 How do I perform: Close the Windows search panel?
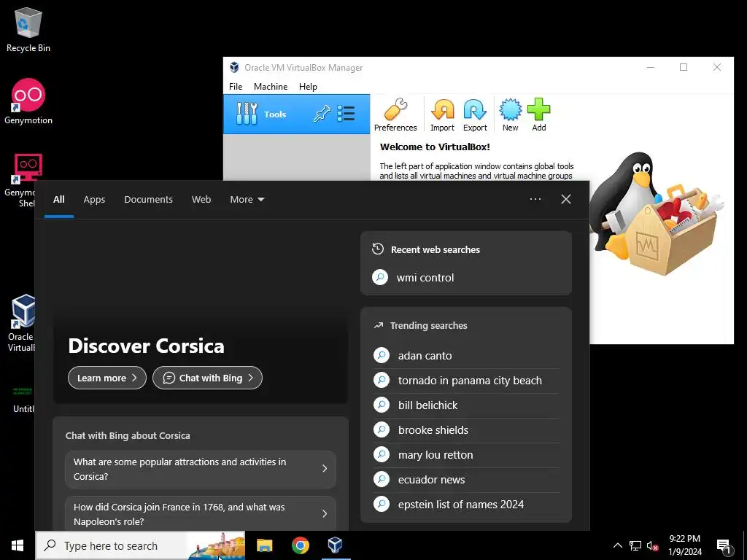pos(566,199)
